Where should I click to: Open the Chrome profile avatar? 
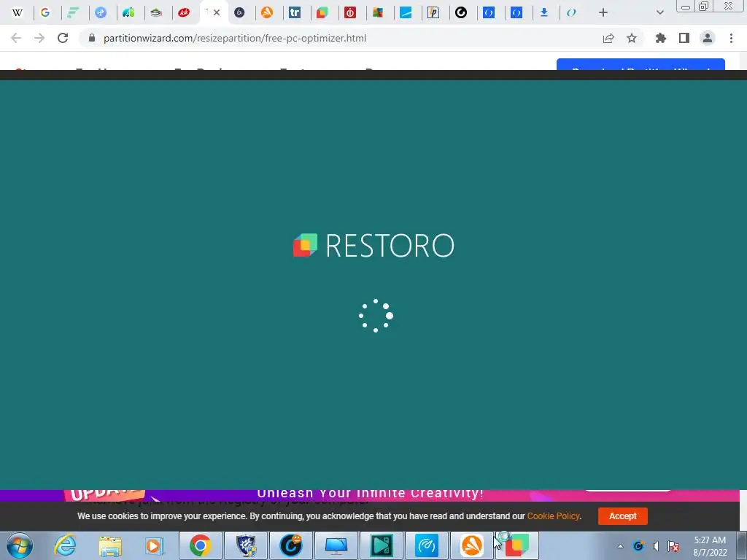[x=708, y=38]
